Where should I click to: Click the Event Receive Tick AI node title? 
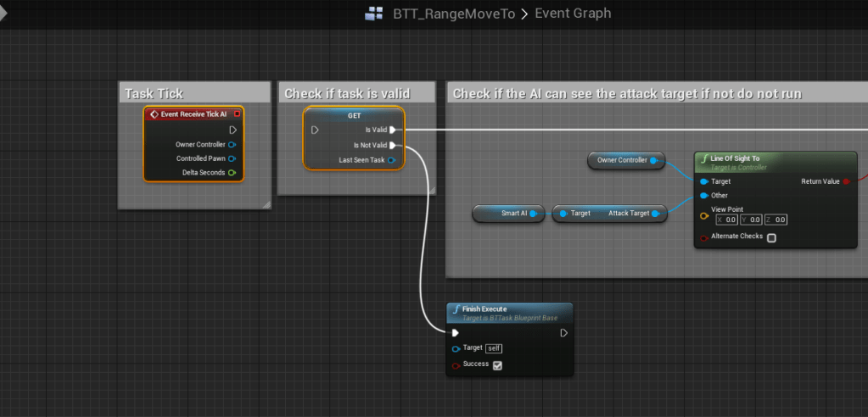(193, 114)
